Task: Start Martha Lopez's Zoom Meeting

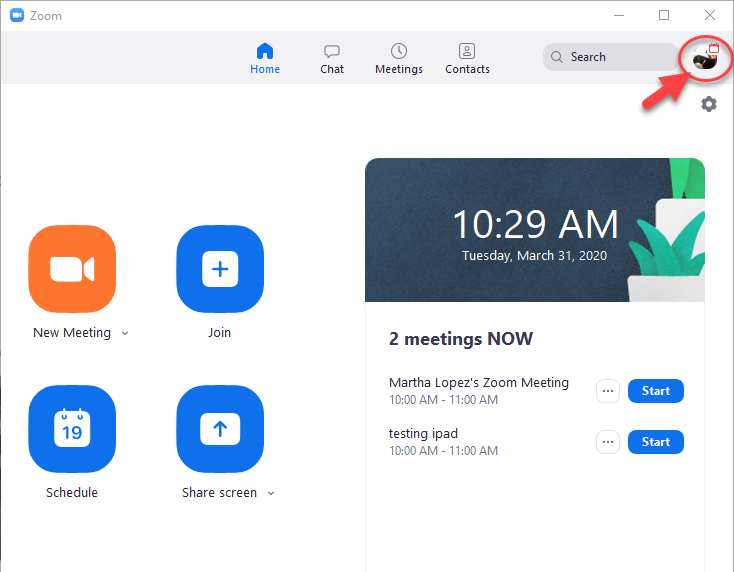Action: click(x=655, y=391)
